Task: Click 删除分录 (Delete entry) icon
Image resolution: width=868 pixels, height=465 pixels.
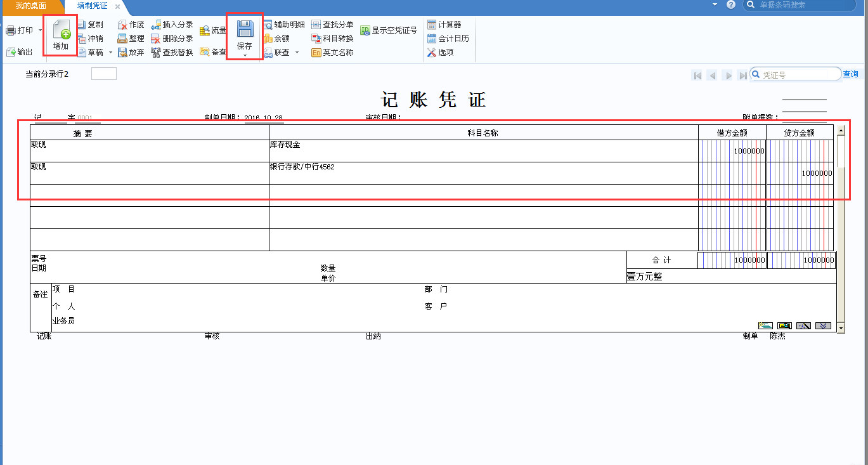Action: 156,39
